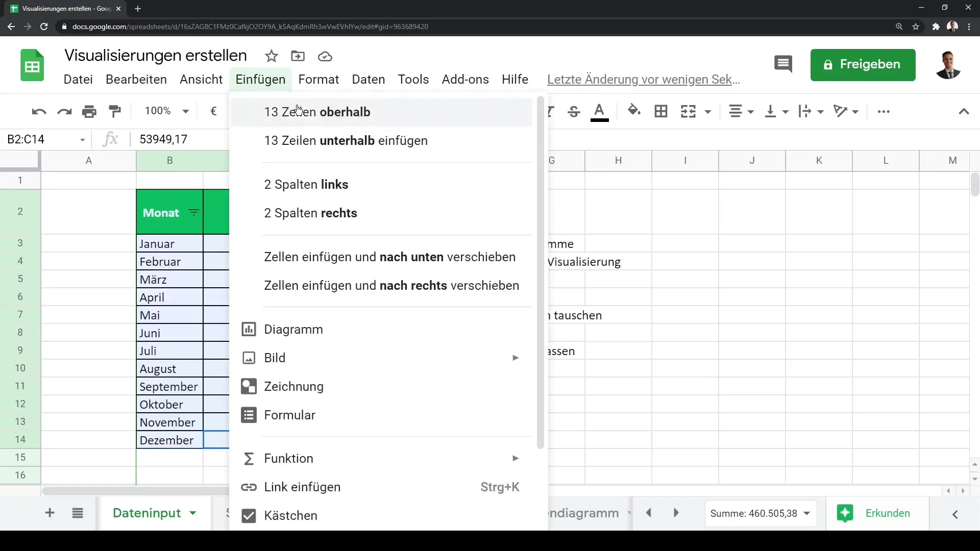Viewport: 980px width, 551px height.
Task: Insert 2 Spalten links
Action: pyautogui.click(x=381, y=185)
